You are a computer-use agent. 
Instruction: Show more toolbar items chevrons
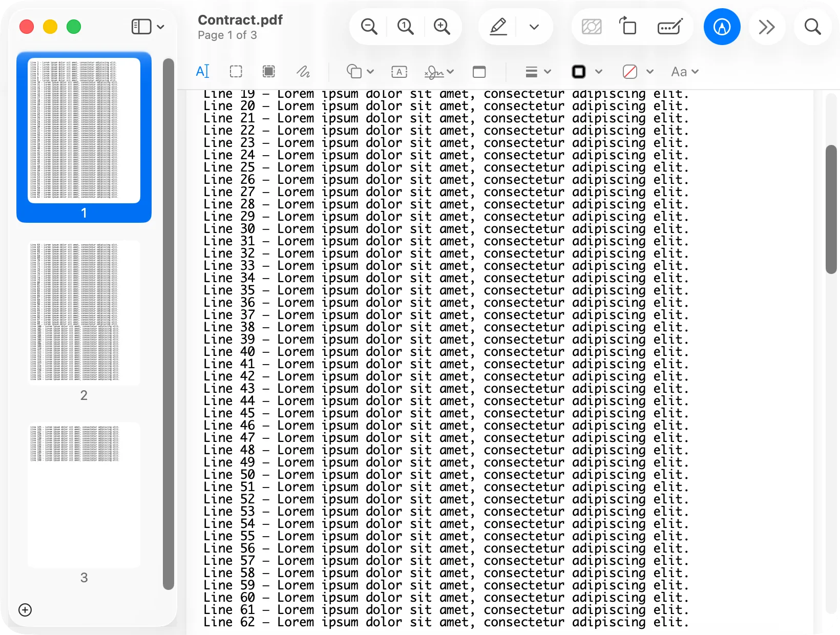point(767,27)
